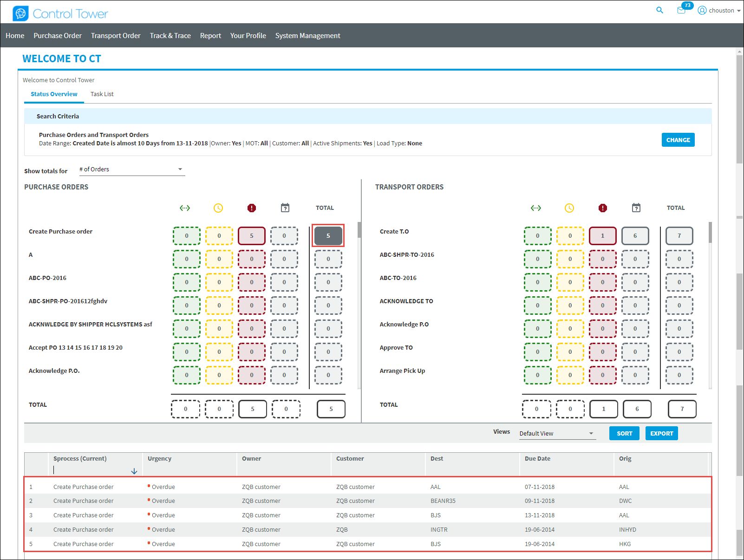Select Create Purchase order total count 5
744x560 pixels.
tap(328, 235)
